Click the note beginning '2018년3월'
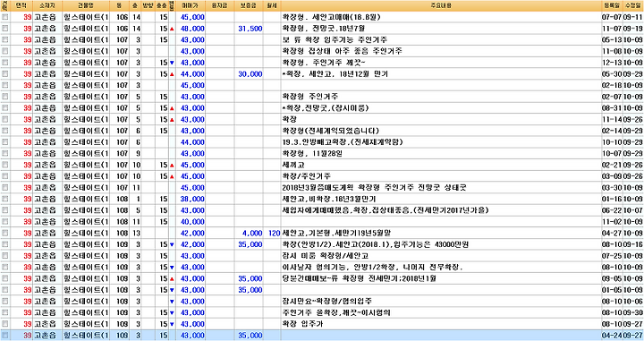 [374, 188]
